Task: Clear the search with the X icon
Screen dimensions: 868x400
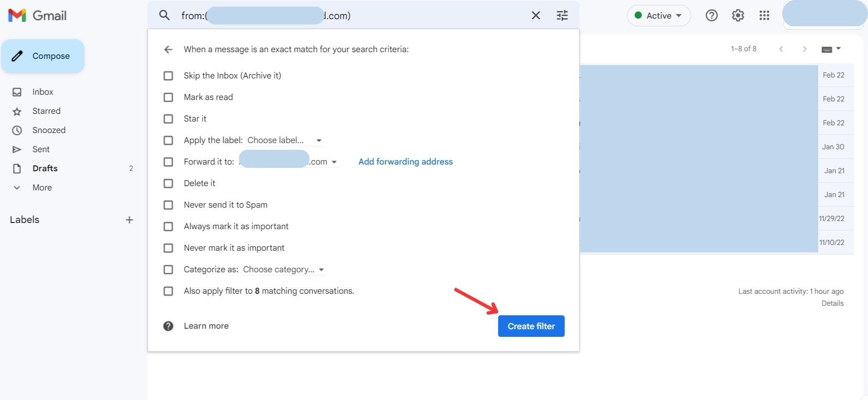Action: [x=536, y=15]
